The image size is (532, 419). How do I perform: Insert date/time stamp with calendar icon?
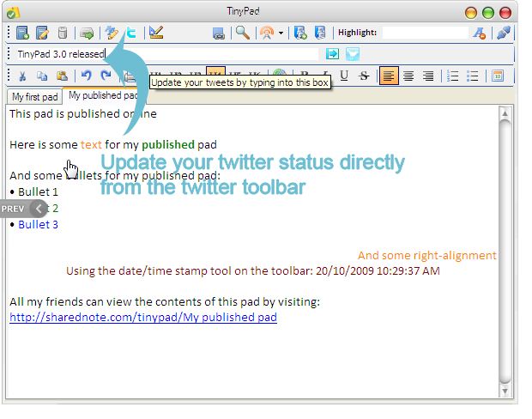(x=498, y=76)
